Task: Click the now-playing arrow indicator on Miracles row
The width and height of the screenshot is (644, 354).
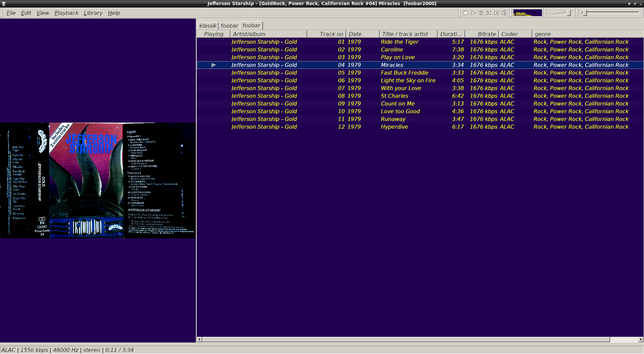Action: (x=214, y=65)
